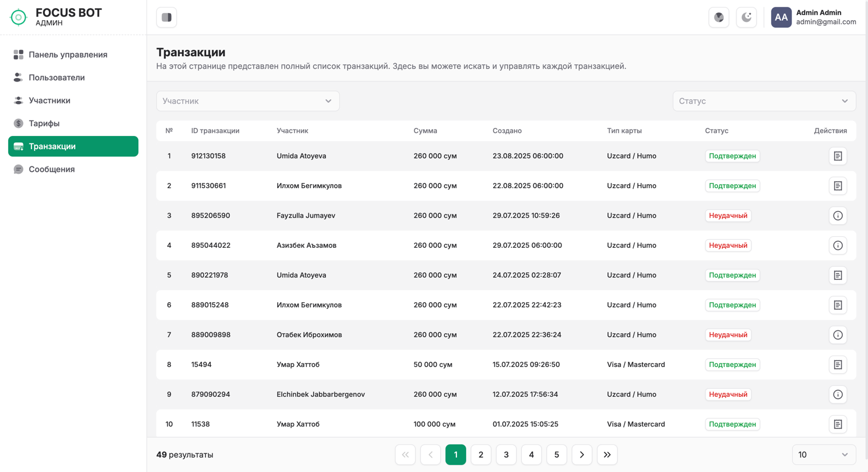Click the Создано column header
Screen dimensions: 868x472
tap(507, 131)
